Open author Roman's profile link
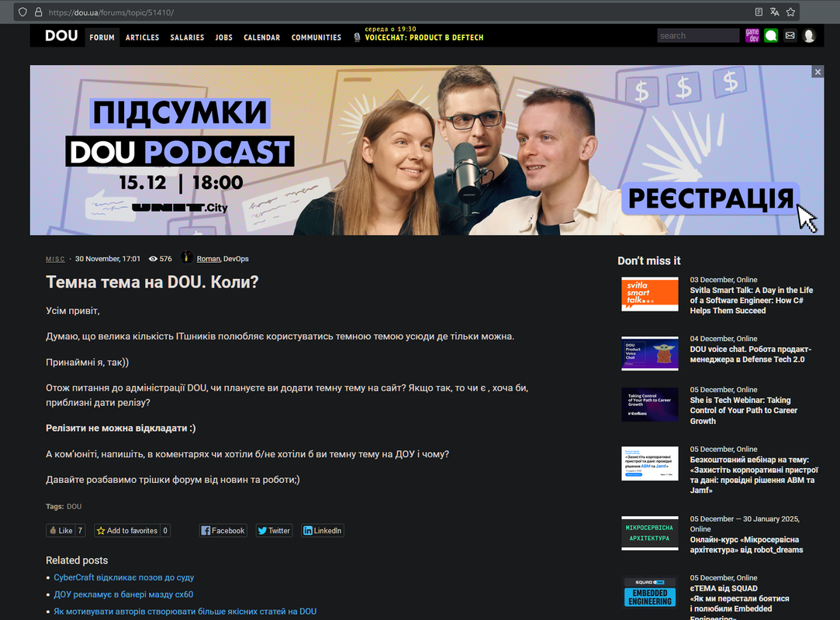Screen dimensions: 840x620 pyautogui.click(x=209, y=259)
